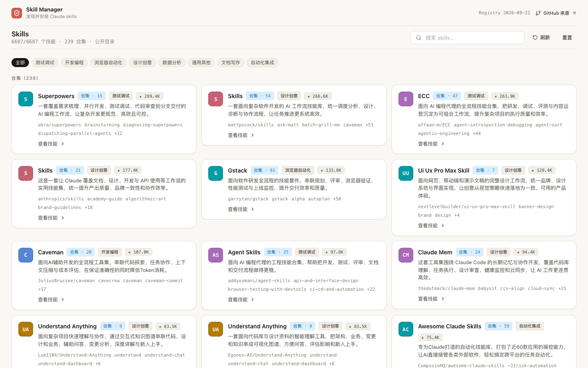Viewport: 588px width, 368px height.
Task: Click the 合集 (239) section heading
Action: 25,78
